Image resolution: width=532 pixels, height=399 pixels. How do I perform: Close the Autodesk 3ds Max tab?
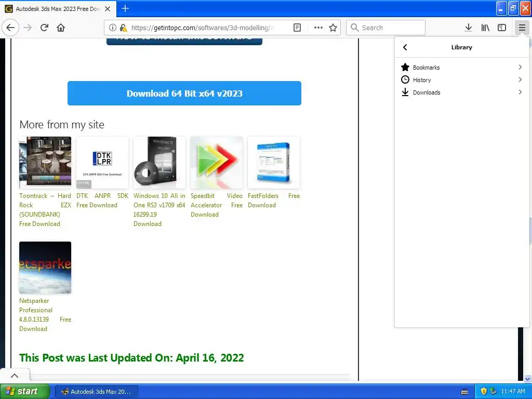pos(108,9)
